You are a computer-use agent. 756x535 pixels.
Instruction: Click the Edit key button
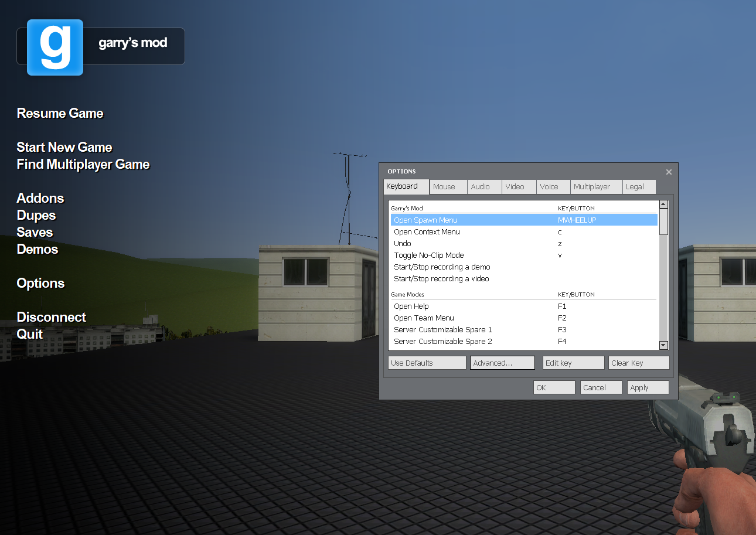tap(573, 363)
